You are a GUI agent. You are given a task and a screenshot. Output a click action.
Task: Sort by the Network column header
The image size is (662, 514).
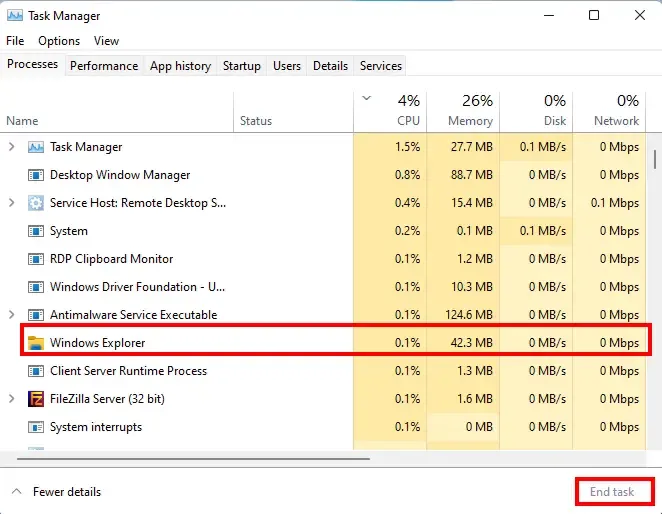point(609,112)
